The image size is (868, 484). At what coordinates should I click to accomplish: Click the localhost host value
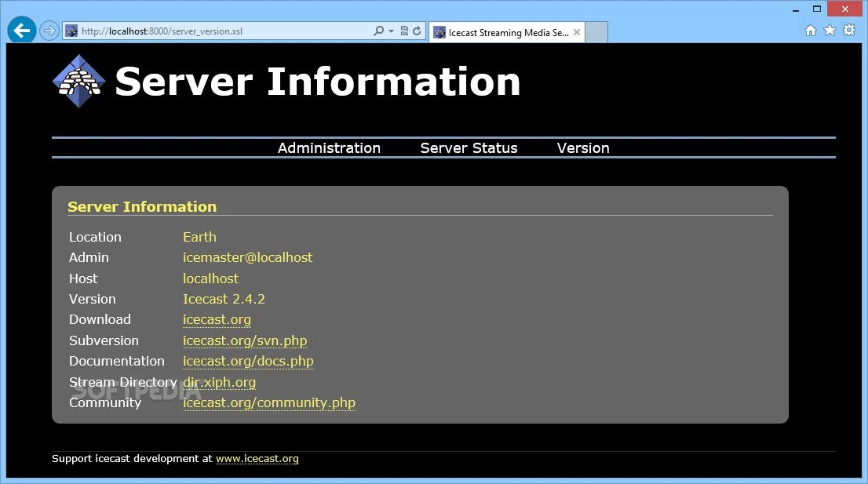click(210, 278)
